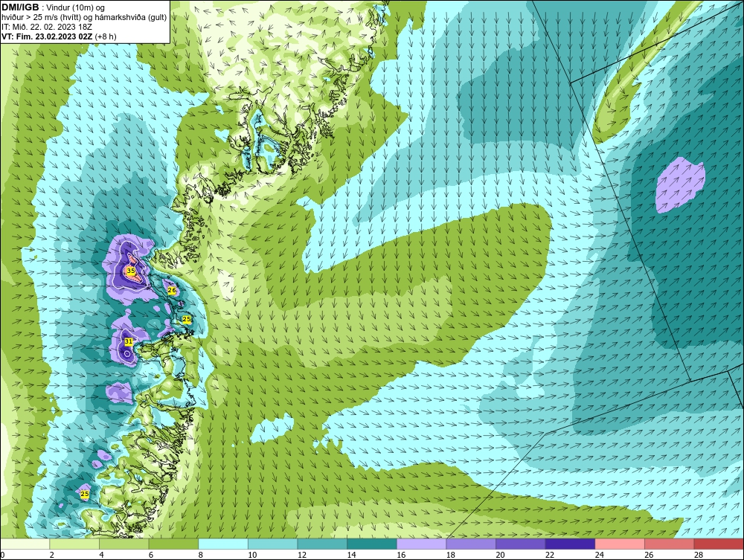The height and width of the screenshot is (560, 744).
Task: Click the 26 m/s gust label
Action: [x=172, y=290]
